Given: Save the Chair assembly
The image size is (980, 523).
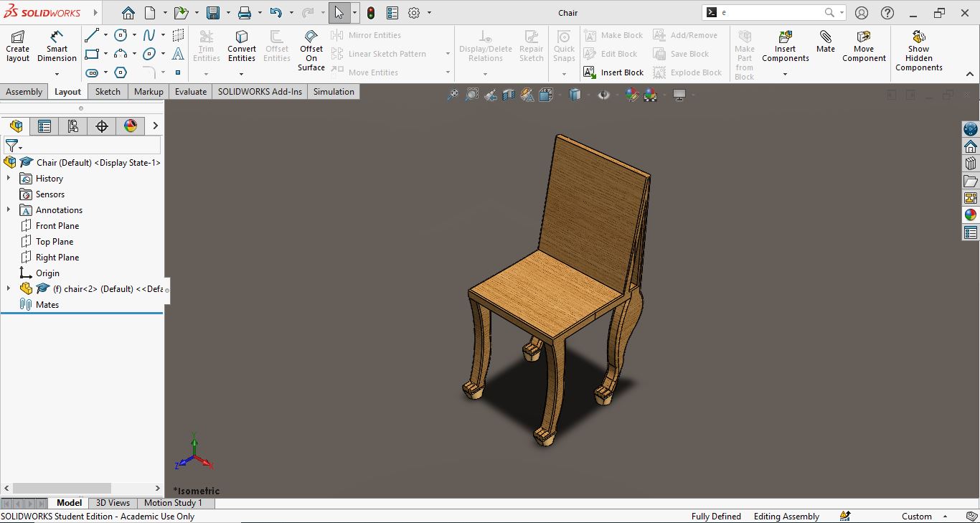Looking at the screenshot, I should pyautogui.click(x=213, y=13).
